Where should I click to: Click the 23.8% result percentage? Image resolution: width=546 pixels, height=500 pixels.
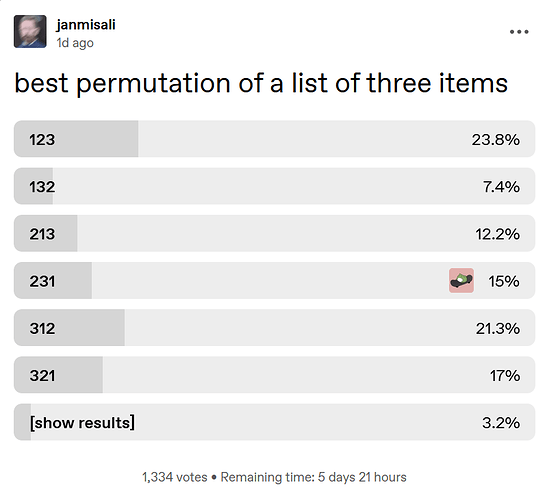point(496,140)
